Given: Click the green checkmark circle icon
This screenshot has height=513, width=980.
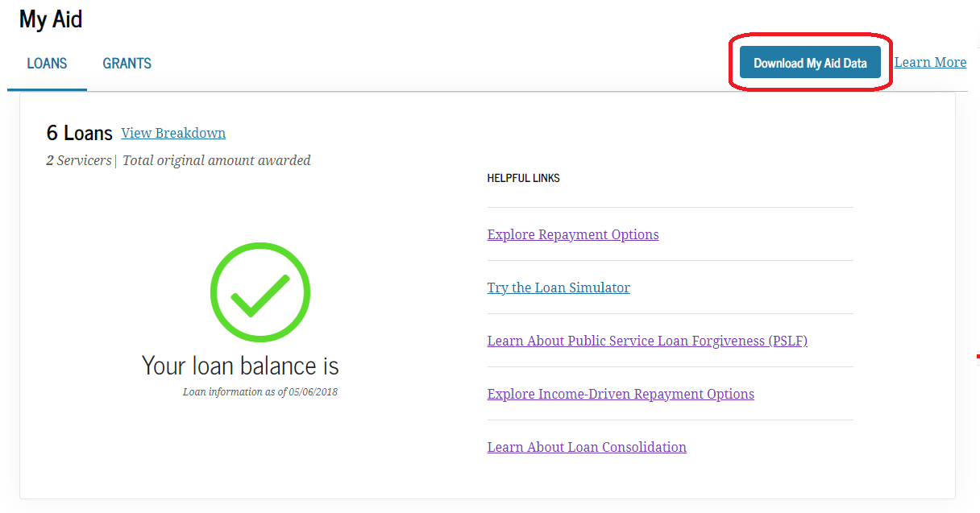Looking at the screenshot, I should coord(260,293).
